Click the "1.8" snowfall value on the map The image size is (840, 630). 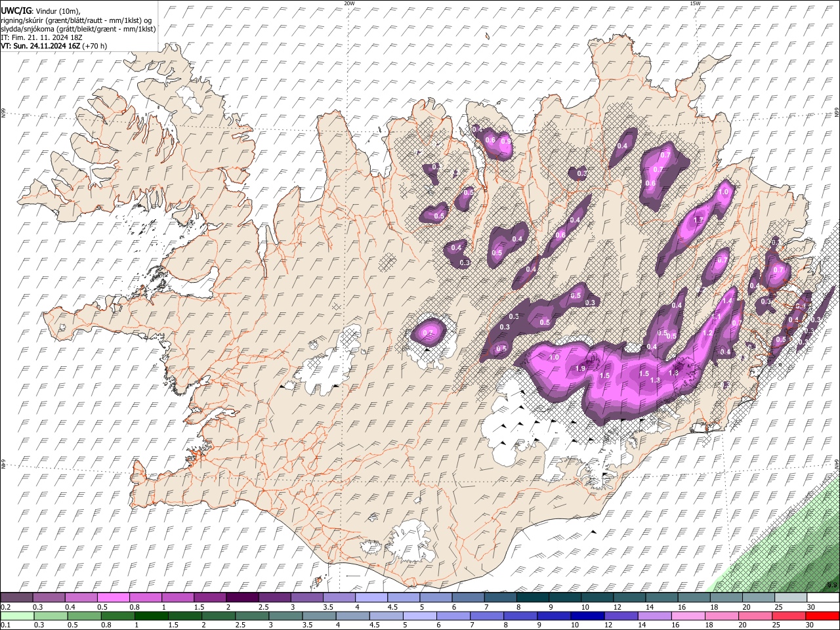tap(673, 373)
